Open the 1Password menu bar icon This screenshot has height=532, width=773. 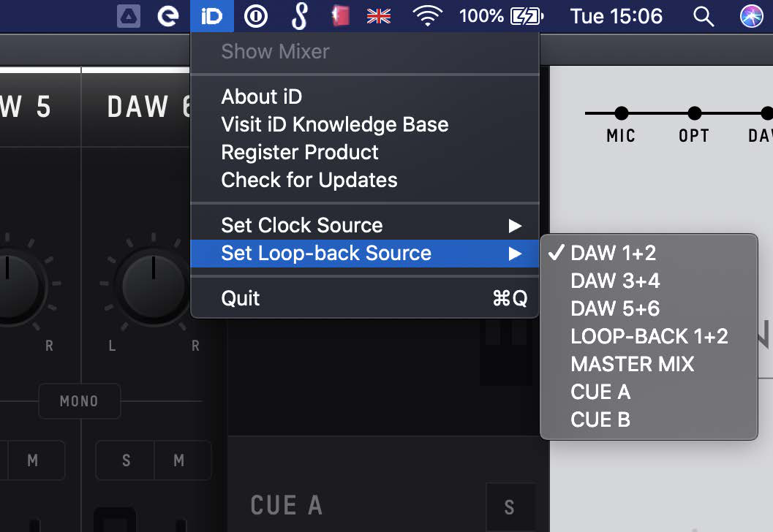[x=256, y=16]
